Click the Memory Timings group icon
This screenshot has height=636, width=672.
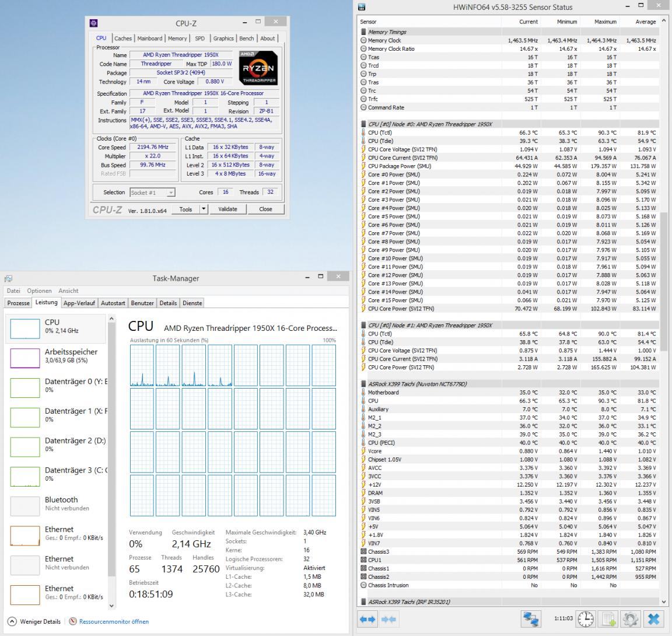coord(363,32)
